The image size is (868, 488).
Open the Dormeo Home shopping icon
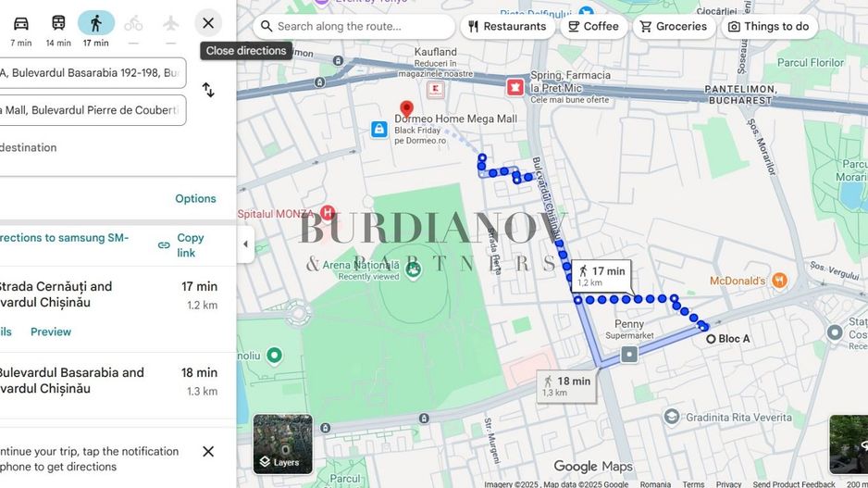click(379, 130)
